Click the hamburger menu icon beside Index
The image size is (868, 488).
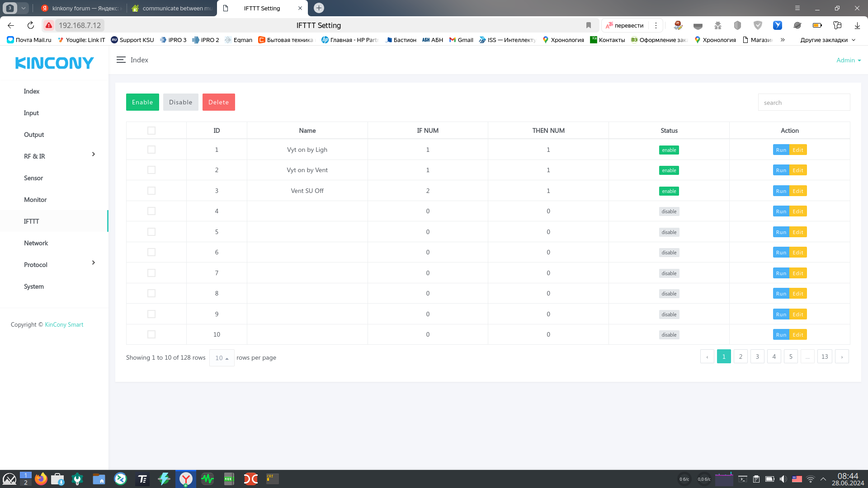[x=121, y=60]
